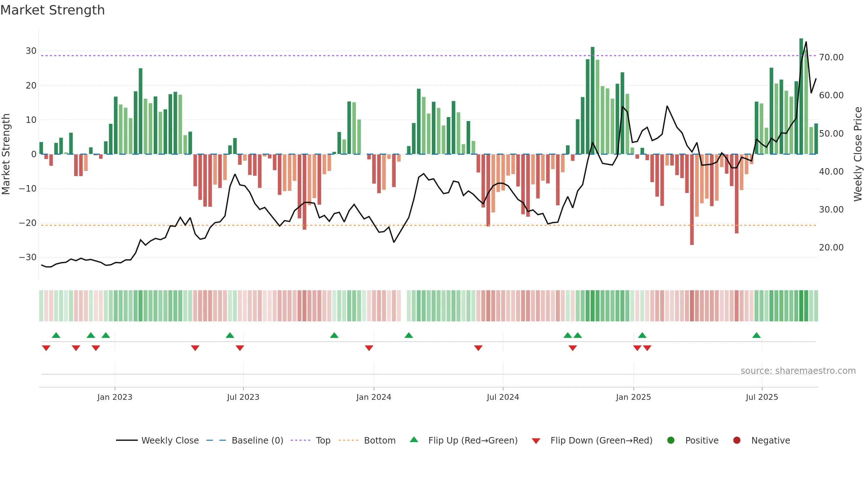Toggle the Weekly Close legend label
This screenshot has width=868, height=488.
170,440
